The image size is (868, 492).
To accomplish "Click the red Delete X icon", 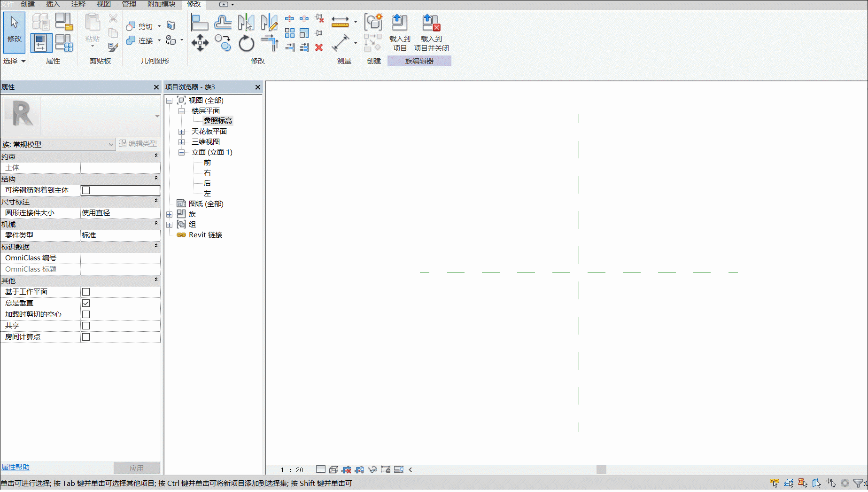I will [319, 47].
